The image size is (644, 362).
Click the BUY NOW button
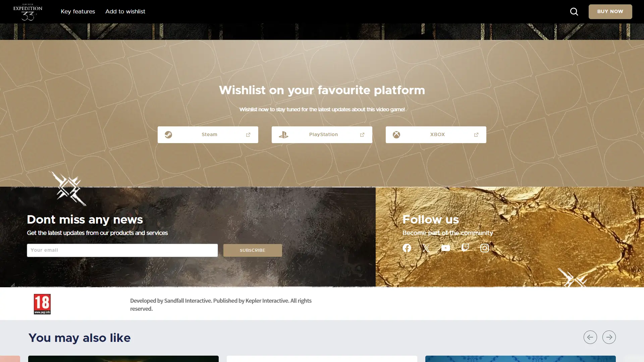[610, 12]
